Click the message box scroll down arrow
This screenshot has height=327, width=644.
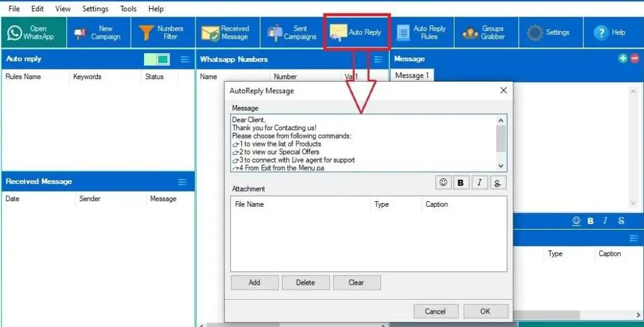pyautogui.click(x=501, y=166)
